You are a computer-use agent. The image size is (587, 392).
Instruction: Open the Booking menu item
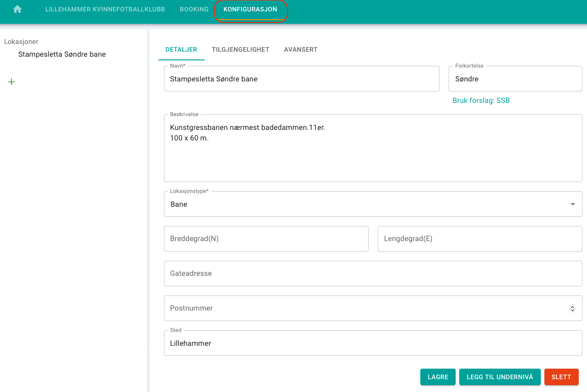coord(194,9)
